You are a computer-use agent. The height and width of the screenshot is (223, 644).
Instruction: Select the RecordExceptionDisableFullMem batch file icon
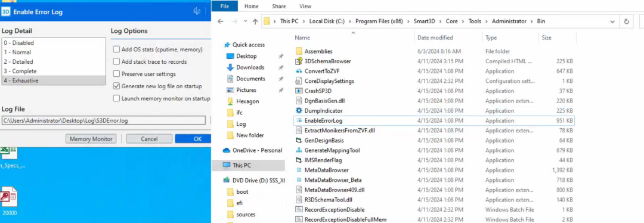[x=299, y=219]
